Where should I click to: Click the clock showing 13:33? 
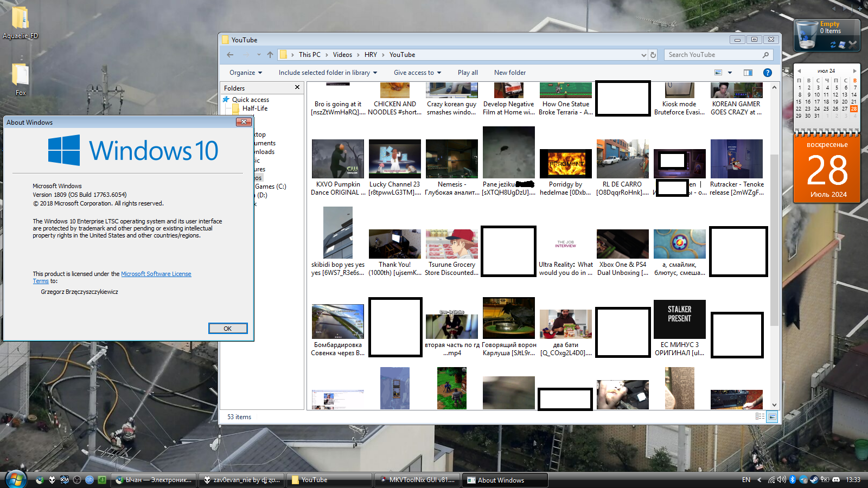[853, 480]
